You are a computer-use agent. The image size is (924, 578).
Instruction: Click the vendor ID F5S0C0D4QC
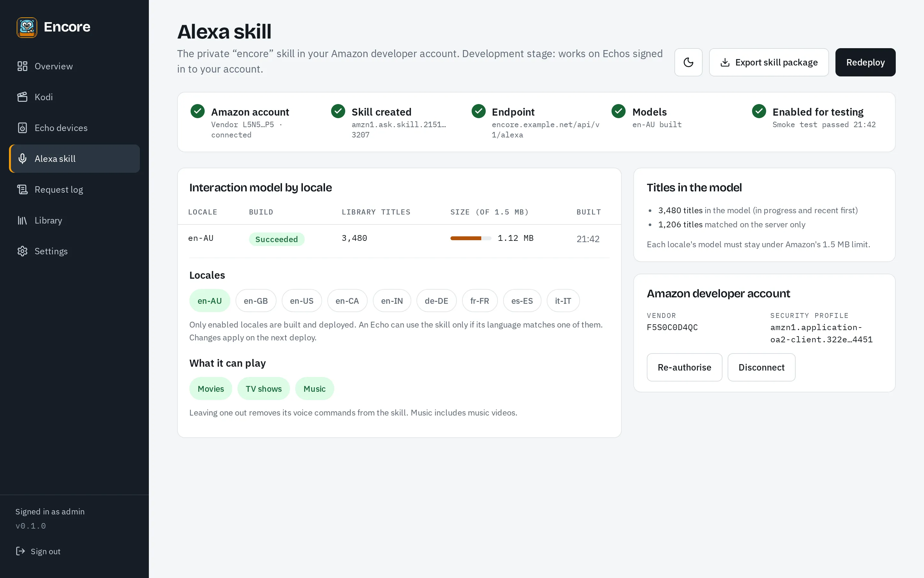pyautogui.click(x=672, y=328)
